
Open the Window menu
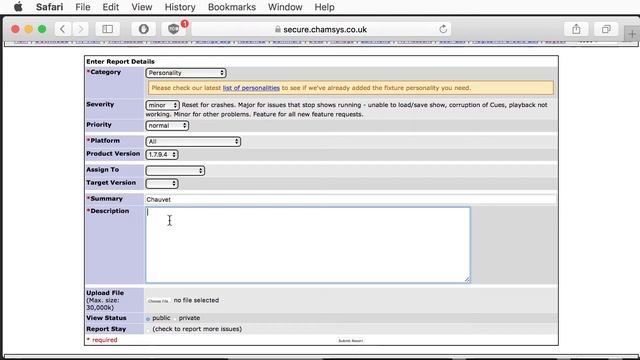(285, 7)
